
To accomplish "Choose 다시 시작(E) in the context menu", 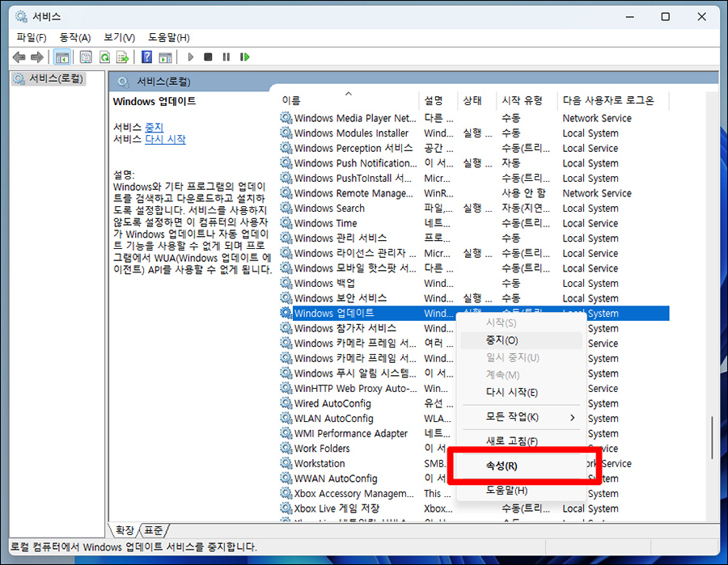I will [521, 393].
